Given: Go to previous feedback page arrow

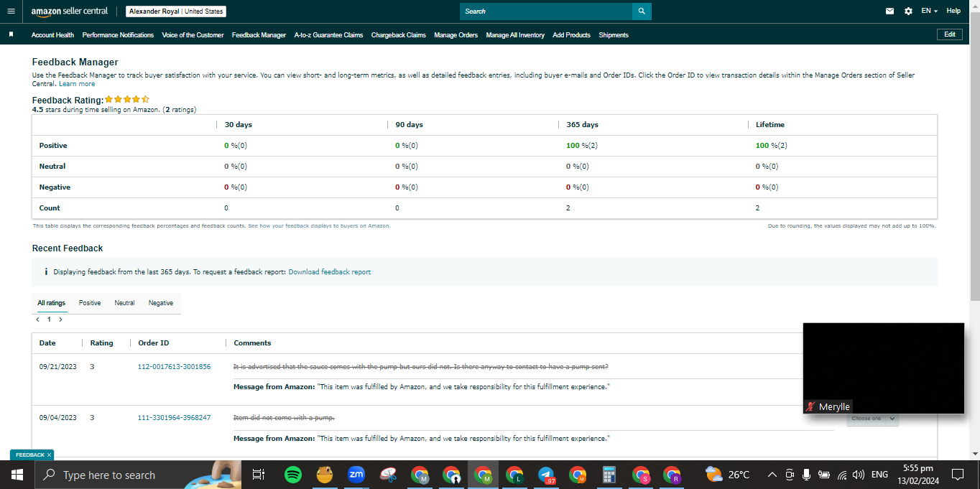Looking at the screenshot, I should (x=37, y=320).
